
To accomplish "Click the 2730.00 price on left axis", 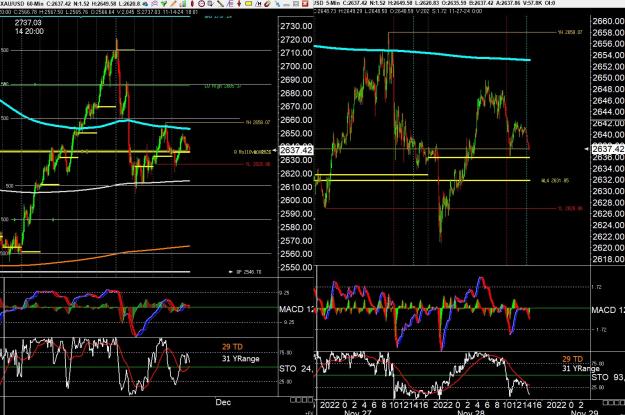I will pos(296,26).
